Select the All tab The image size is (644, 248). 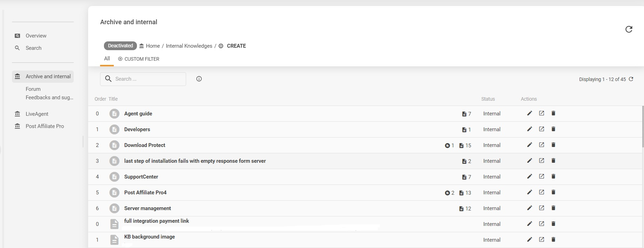click(x=107, y=59)
